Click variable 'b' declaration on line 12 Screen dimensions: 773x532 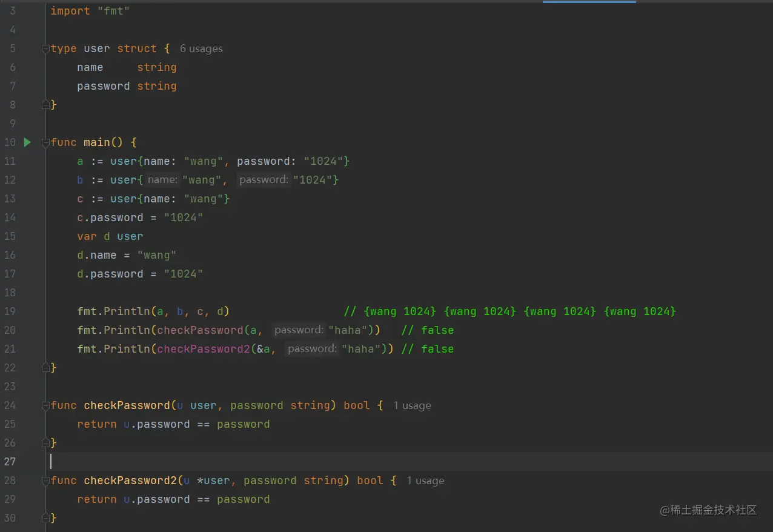click(x=80, y=180)
